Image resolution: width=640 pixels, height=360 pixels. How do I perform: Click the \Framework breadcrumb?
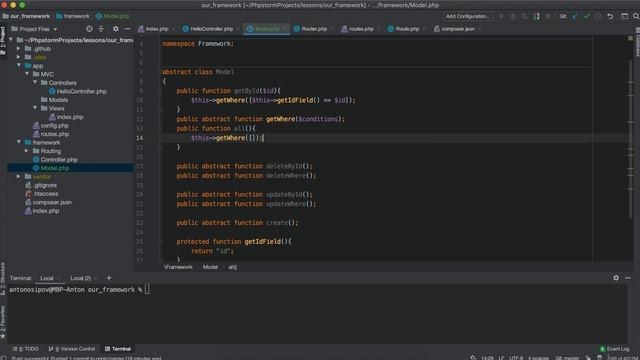[178, 267]
